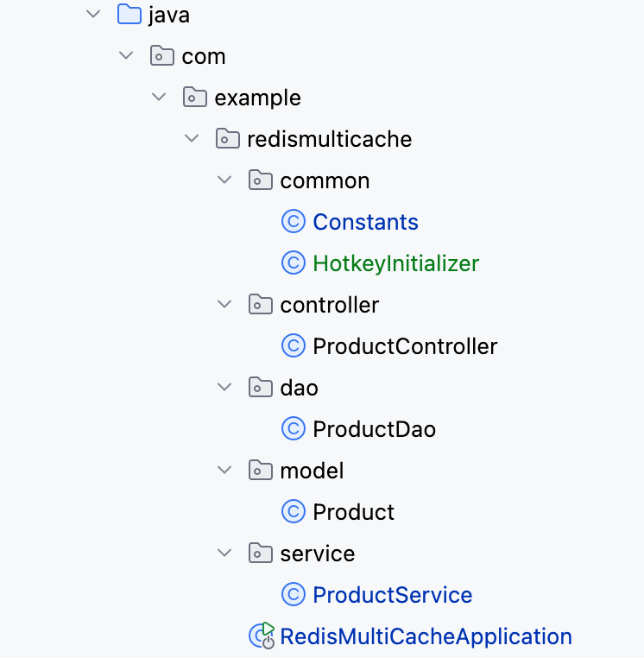Collapse the common package chevron
This screenshot has width=644, height=658.
click(x=224, y=180)
